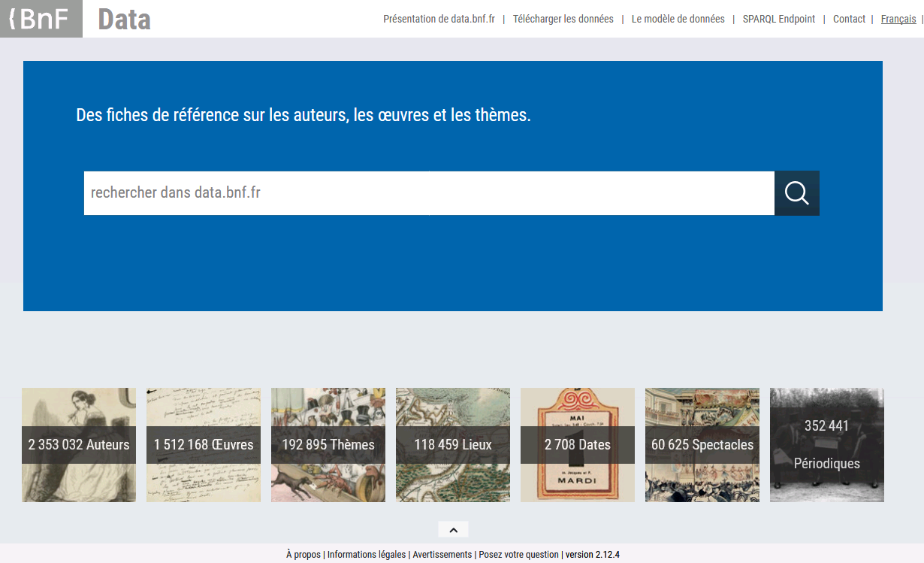Open 'Présentation de data.bnf.fr' page
The width and height of the screenshot is (924, 563).
point(439,19)
